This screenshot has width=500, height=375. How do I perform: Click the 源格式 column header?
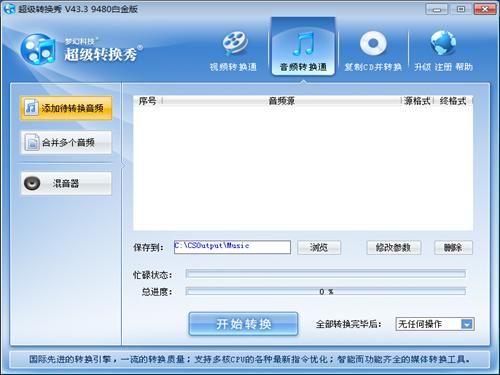click(x=417, y=101)
